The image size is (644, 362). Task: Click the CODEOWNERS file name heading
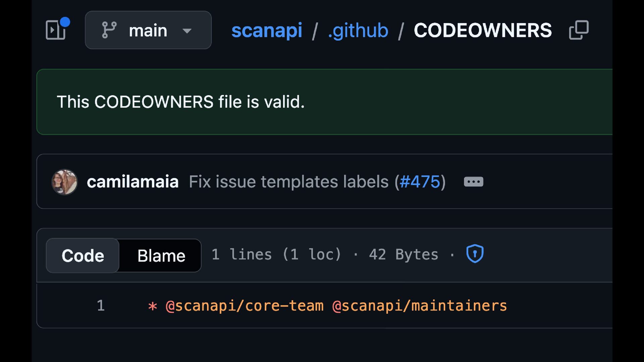483,30
